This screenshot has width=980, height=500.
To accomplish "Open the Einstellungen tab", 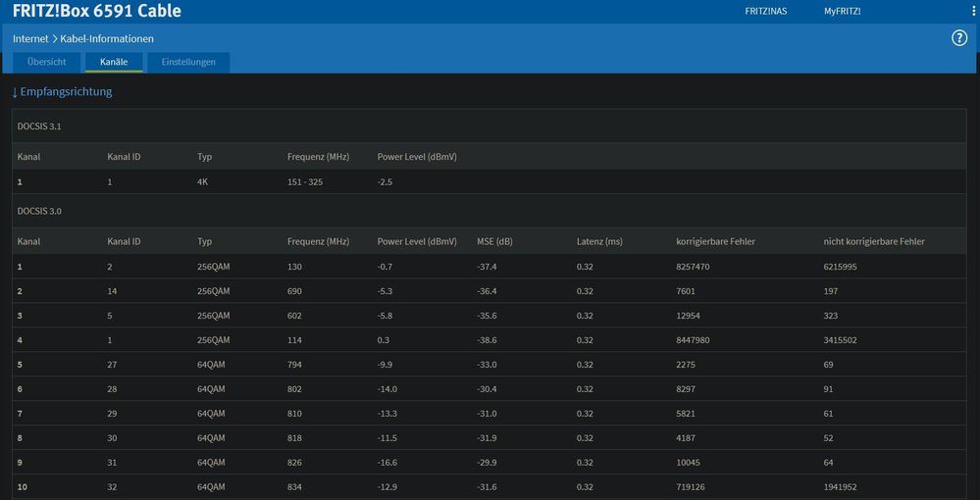I will click(188, 62).
